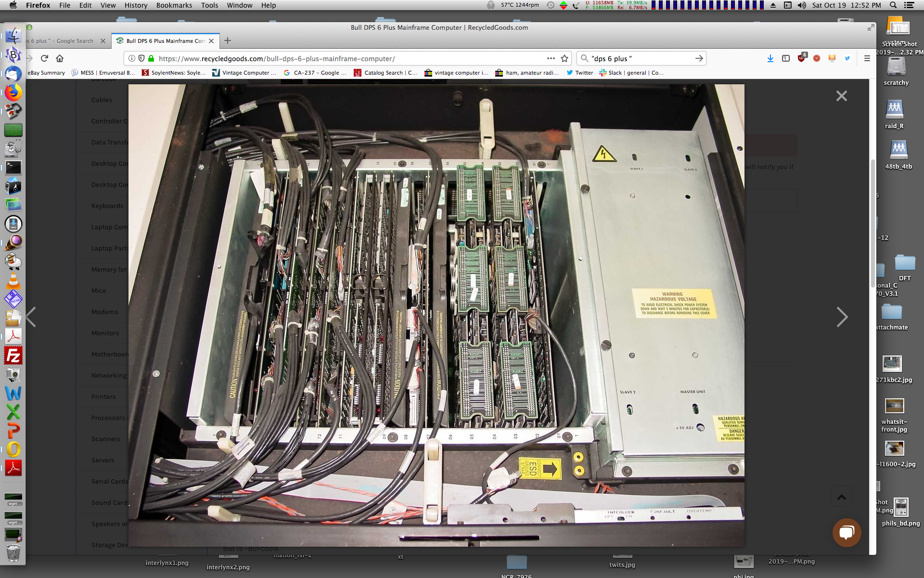
Task: Open the Firefox hamburger menu
Action: tap(867, 58)
